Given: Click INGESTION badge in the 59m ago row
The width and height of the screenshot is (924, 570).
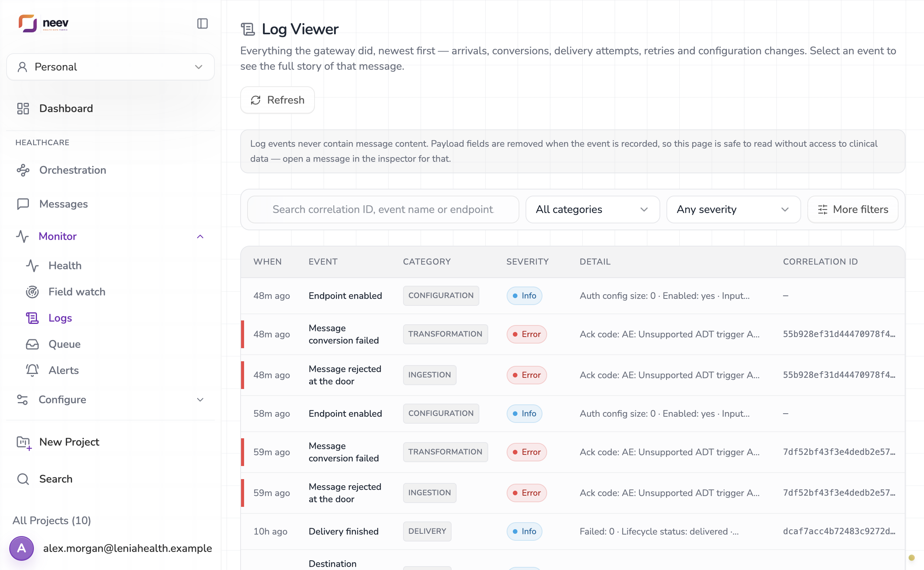Looking at the screenshot, I should [429, 493].
